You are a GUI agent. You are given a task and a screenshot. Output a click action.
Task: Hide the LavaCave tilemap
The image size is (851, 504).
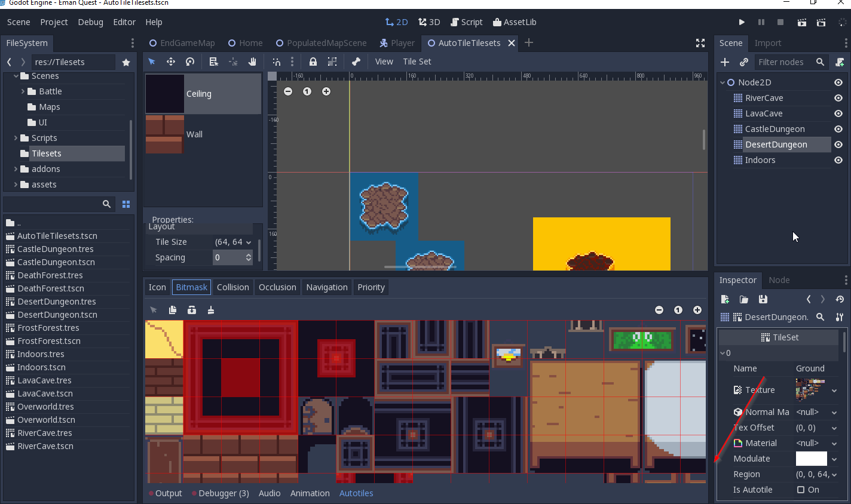838,113
